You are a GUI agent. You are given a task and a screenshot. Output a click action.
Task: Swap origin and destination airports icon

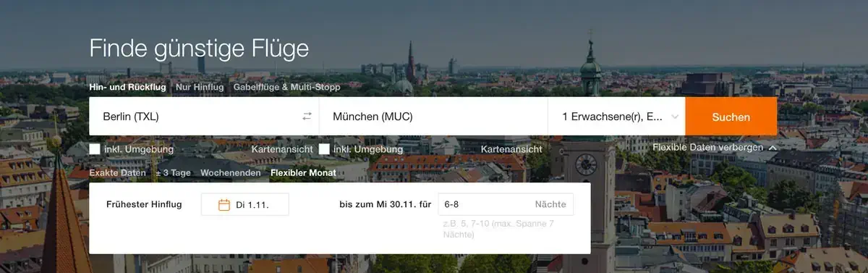point(307,116)
